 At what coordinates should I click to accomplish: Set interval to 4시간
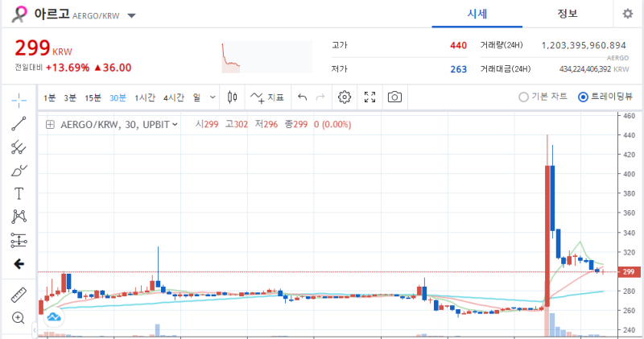click(x=174, y=97)
